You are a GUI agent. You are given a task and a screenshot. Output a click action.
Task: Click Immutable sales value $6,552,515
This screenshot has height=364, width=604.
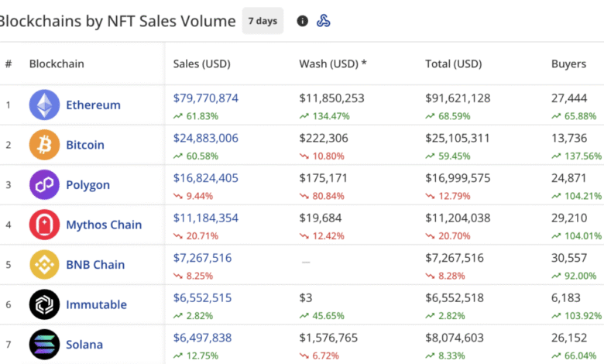(x=202, y=298)
